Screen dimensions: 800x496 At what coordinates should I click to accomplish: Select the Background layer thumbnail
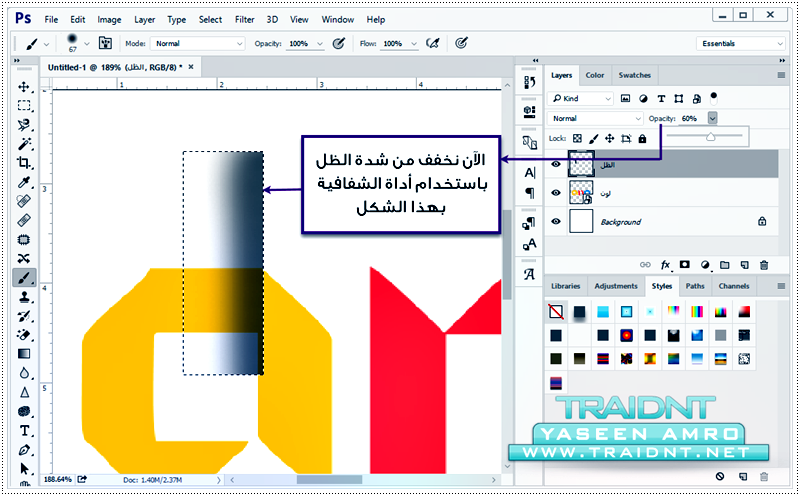[581, 221]
